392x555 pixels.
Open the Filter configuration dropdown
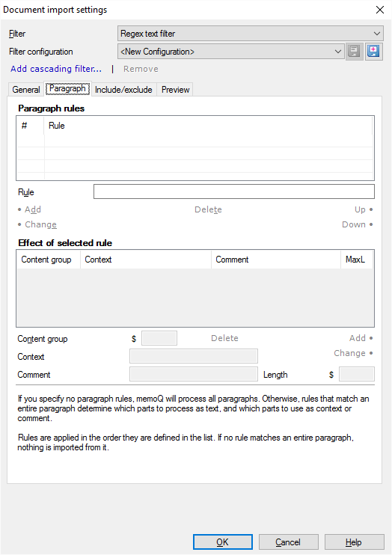[231, 52]
